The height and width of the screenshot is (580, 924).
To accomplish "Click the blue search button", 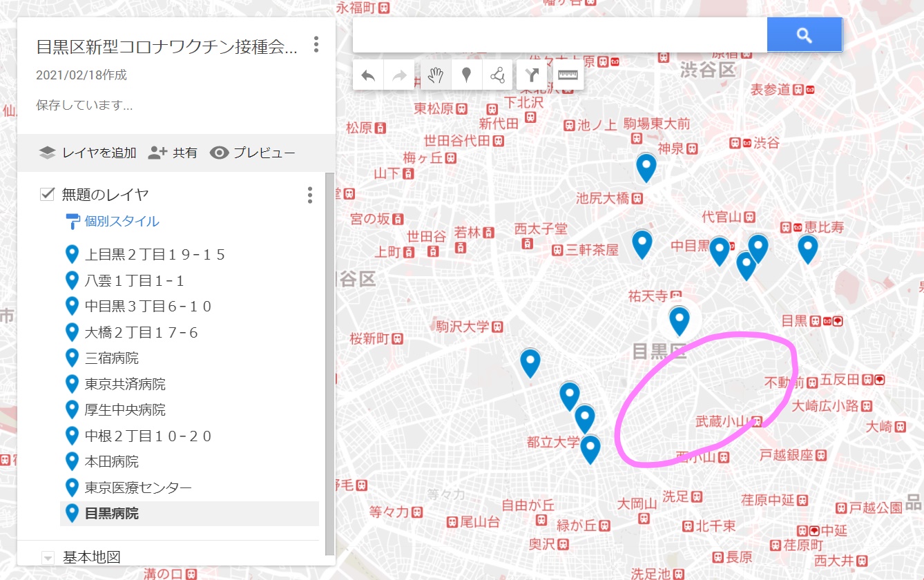I will tap(804, 35).
